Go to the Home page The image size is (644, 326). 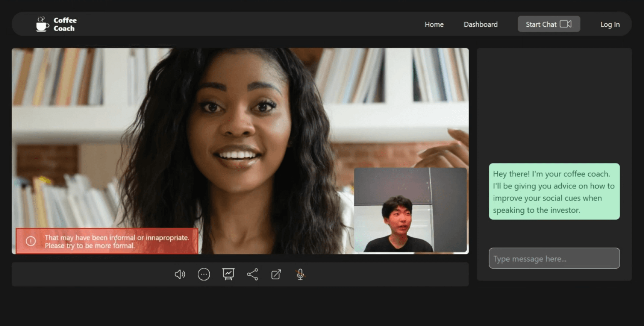[434, 24]
